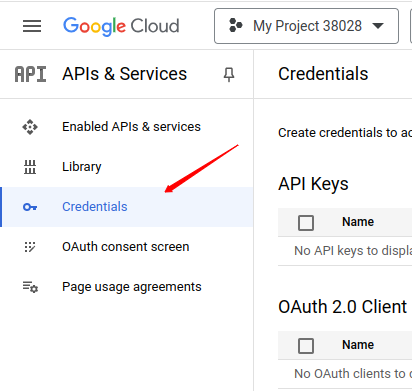Pin APIs & Services with the pin icon
The image size is (412, 391).
coord(229,74)
